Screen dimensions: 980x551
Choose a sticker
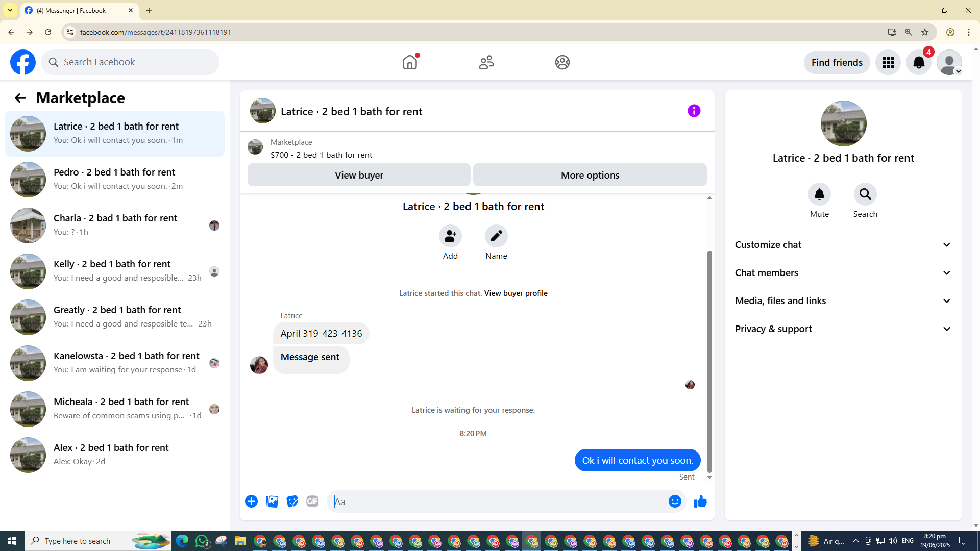292,502
